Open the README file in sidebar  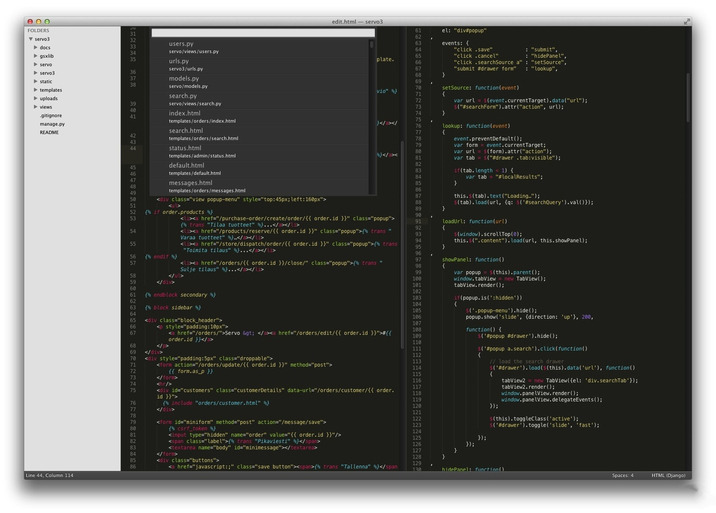(49, 132)
